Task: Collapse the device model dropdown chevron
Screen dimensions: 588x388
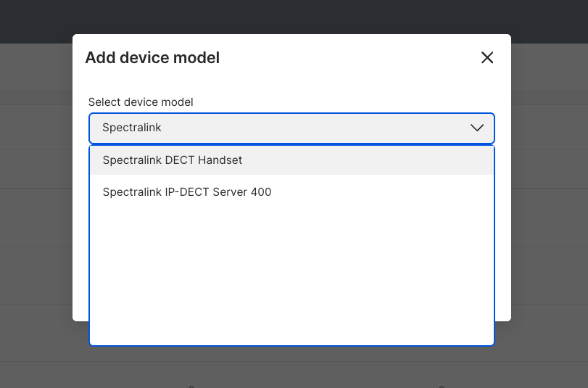Action: point(476,128)
